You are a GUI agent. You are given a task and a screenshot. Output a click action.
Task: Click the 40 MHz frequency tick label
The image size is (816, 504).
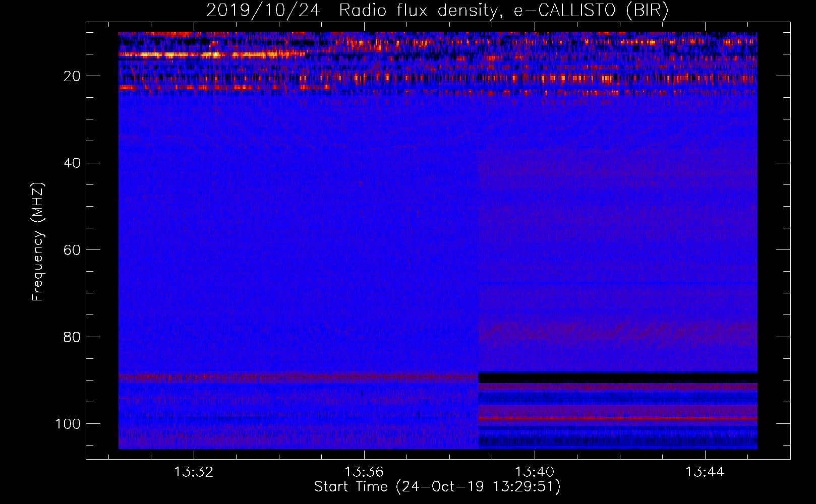[x=72, y=163]
